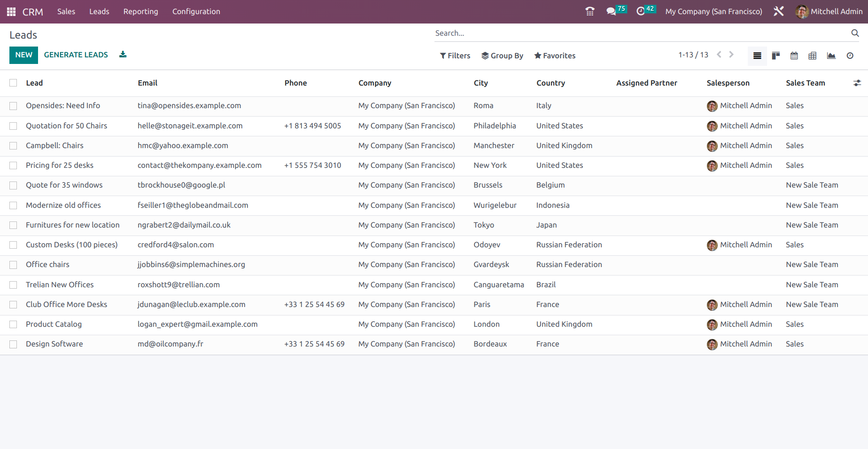Open the Activity view

850,55
